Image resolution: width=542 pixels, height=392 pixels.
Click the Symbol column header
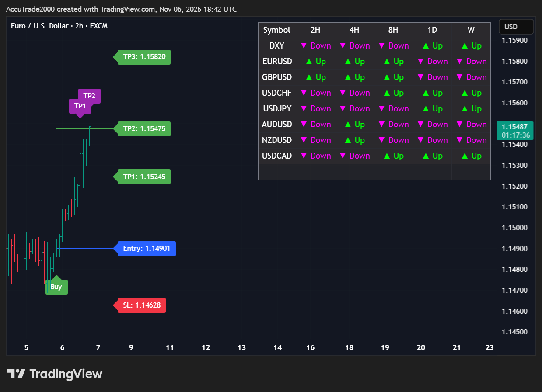pyautogui.click(x=276, y=30)
